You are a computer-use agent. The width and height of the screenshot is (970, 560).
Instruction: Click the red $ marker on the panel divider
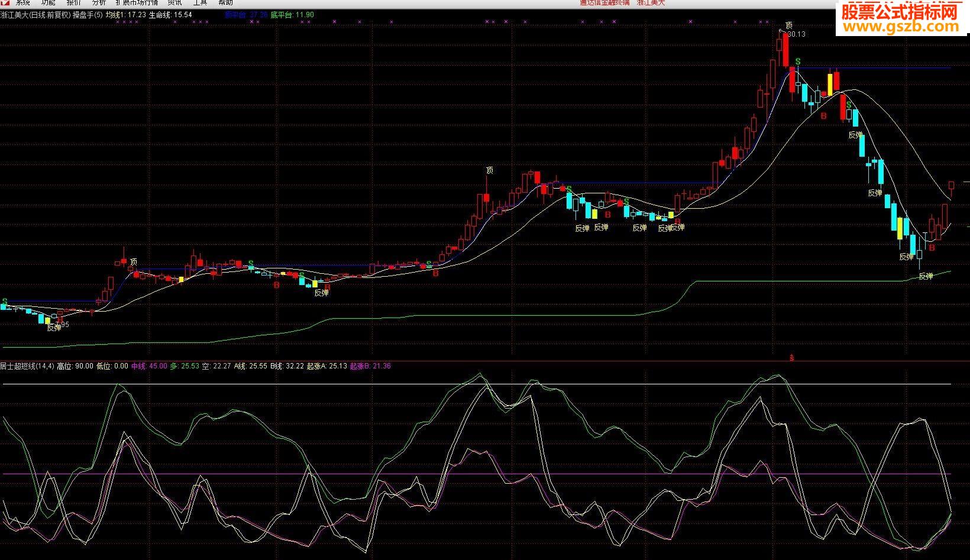pos(791,358)
